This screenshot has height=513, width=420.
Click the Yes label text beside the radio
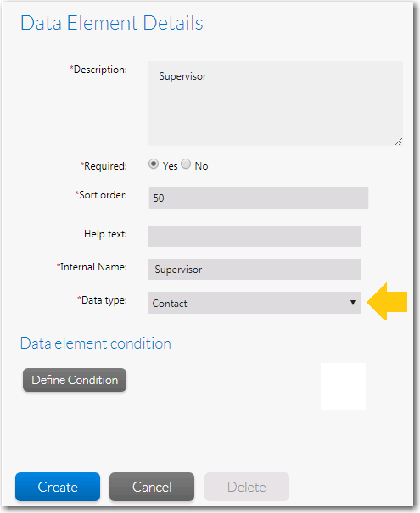tap(171, 166)
